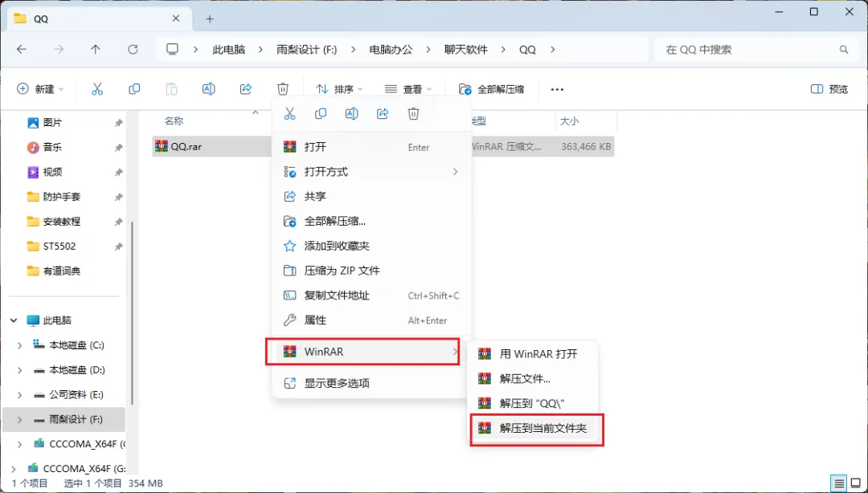Image resolution: width=868 pixels, height=493 pixels.
Task: Click the toolbar Rename icon
Action: pyautogui.click(x=209, y=89)
